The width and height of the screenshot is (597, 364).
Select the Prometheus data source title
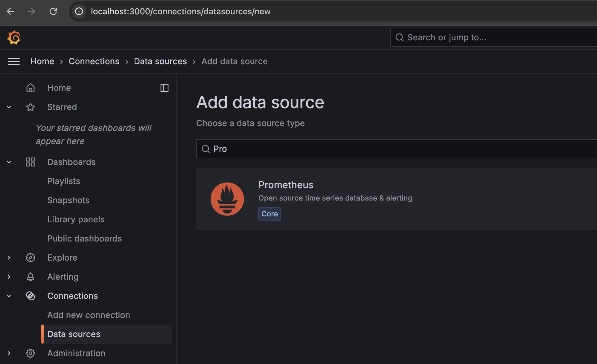[x=286, y=185]
